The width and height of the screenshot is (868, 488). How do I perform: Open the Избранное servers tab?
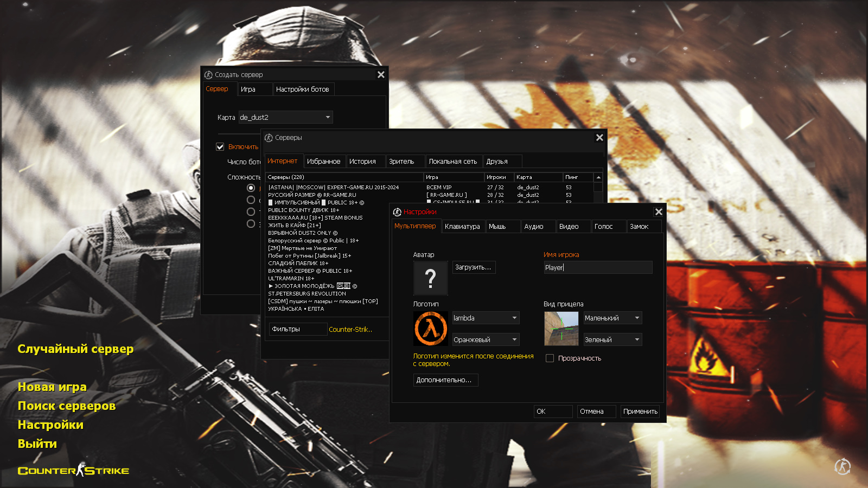[x=323, y=162]
